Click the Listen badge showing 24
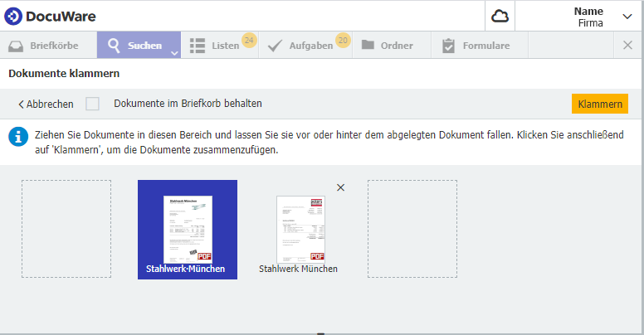This screenshot has height=335, width=644. (249, 41)
